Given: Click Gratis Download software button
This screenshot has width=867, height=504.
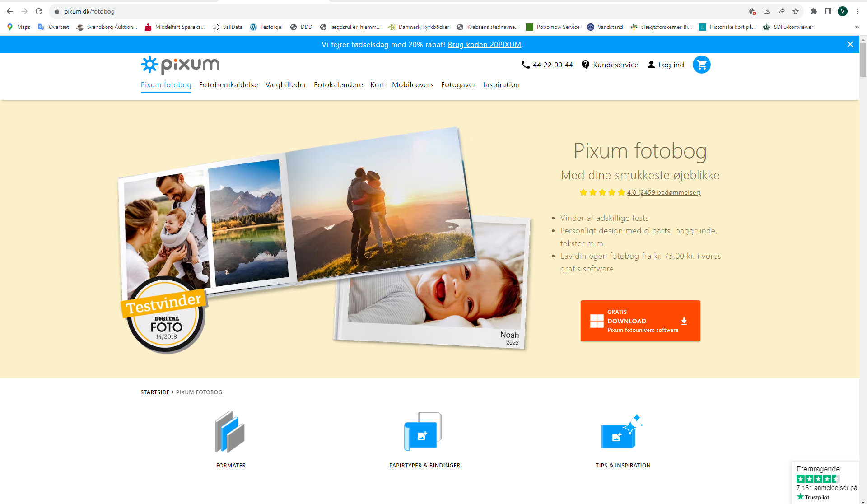Looking at the screenshot, I should tap(640, 321).
